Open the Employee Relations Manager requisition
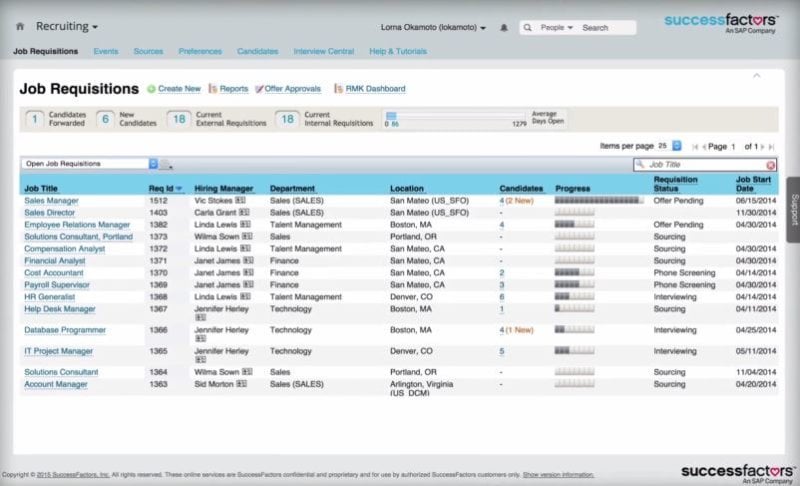The height and width of the screenshot is (486, 800). pos(77,225)
